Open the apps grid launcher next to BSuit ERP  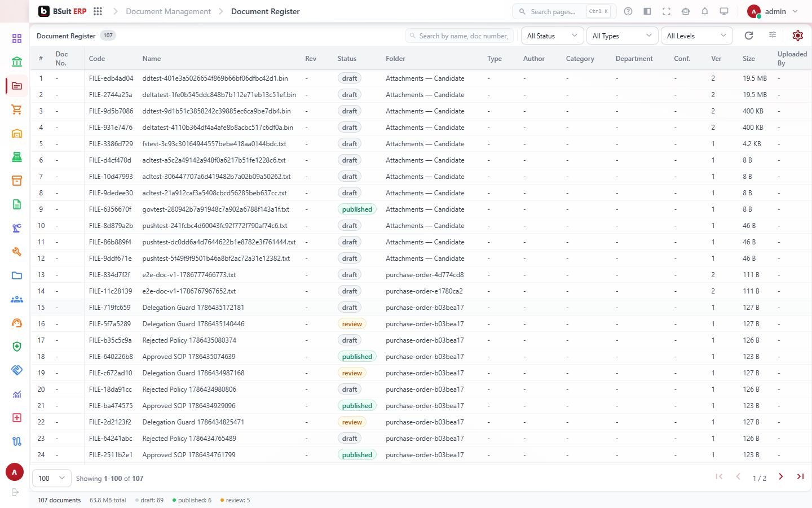98,11
